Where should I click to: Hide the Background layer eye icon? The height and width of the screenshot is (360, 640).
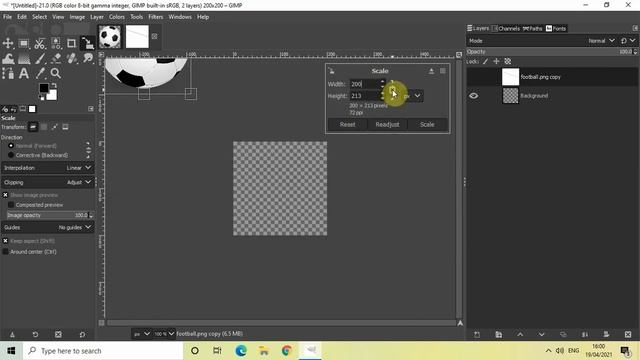tap(473, 96)
